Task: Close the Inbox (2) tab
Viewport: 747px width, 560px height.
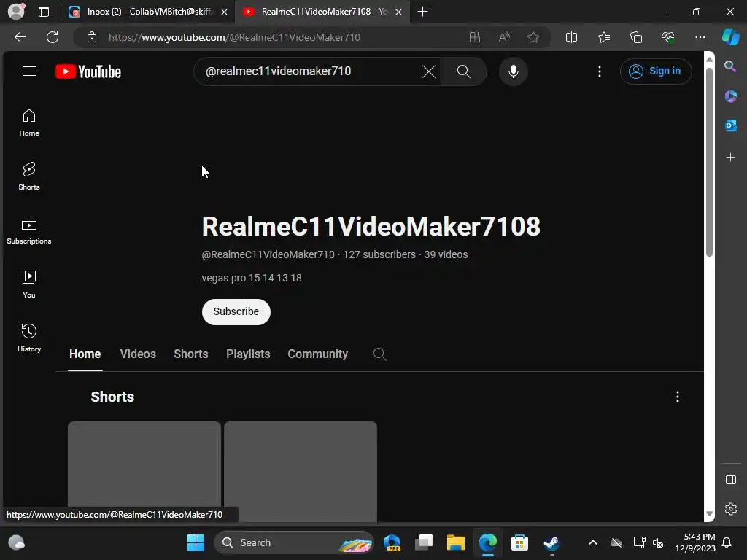Action: 224,12
